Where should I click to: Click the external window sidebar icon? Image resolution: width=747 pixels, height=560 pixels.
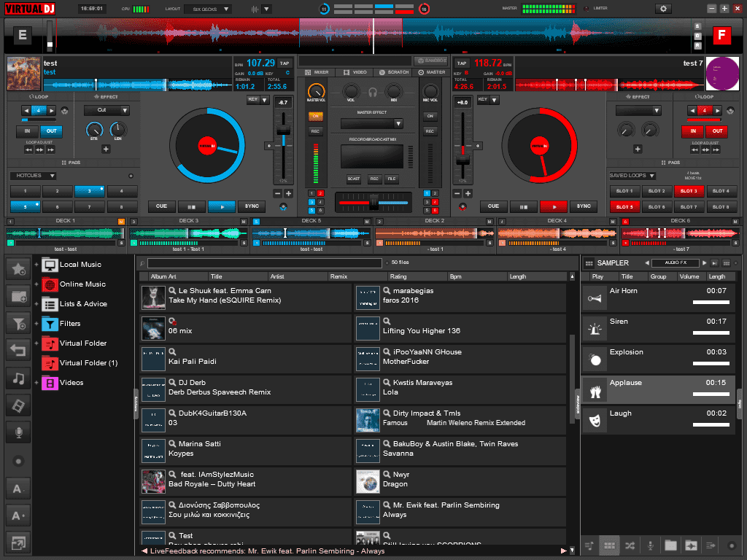(x=18, y=542)
